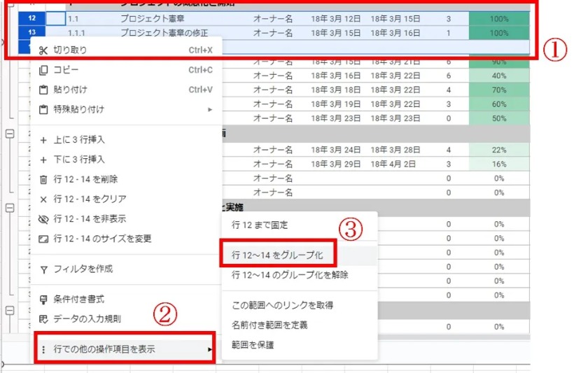The width and height of the screenshot is (588, 373).
Task: Click the 60% progress cell
Action: click(x=499, y=104)
